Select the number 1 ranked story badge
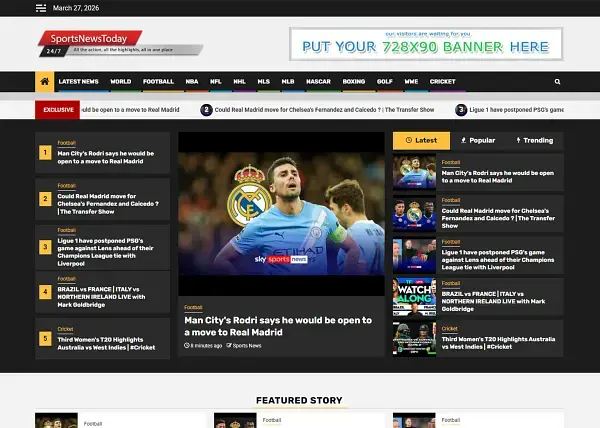 coord(45,154)
